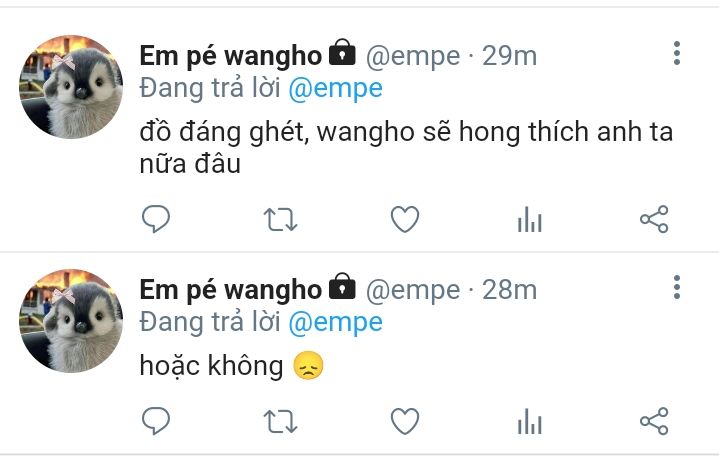View analytics of the 28m tweet
Image resolution: width=719 pixels, height=460 pixels.
(530, 421)
